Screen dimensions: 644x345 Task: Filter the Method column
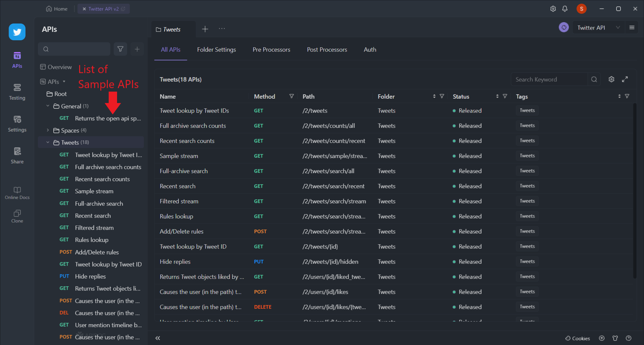291,96
